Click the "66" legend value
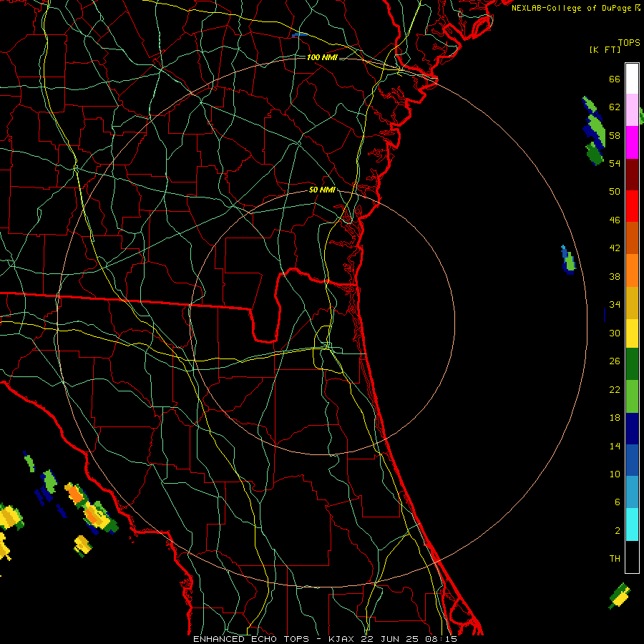 tap(615, 79)
